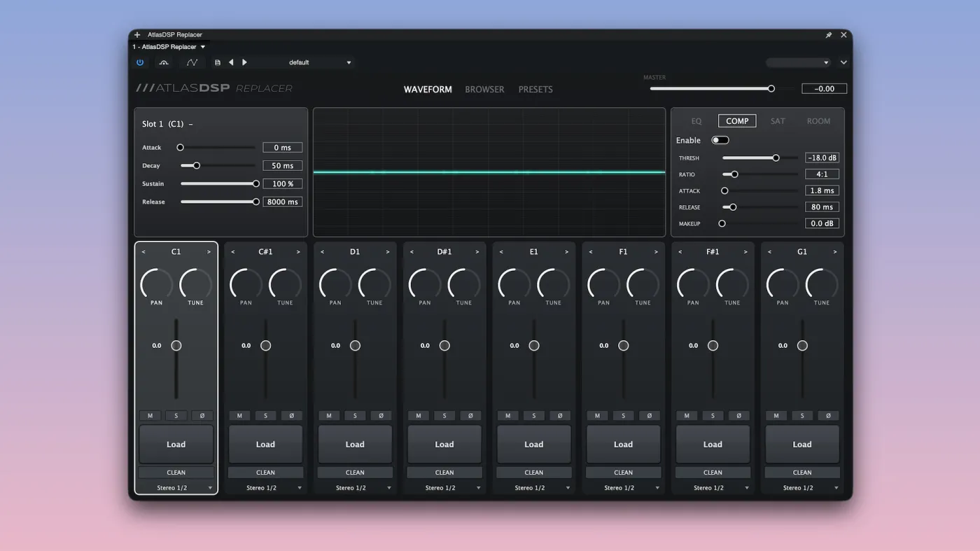Pin the plugin window with the pin icon

[829, 35]
